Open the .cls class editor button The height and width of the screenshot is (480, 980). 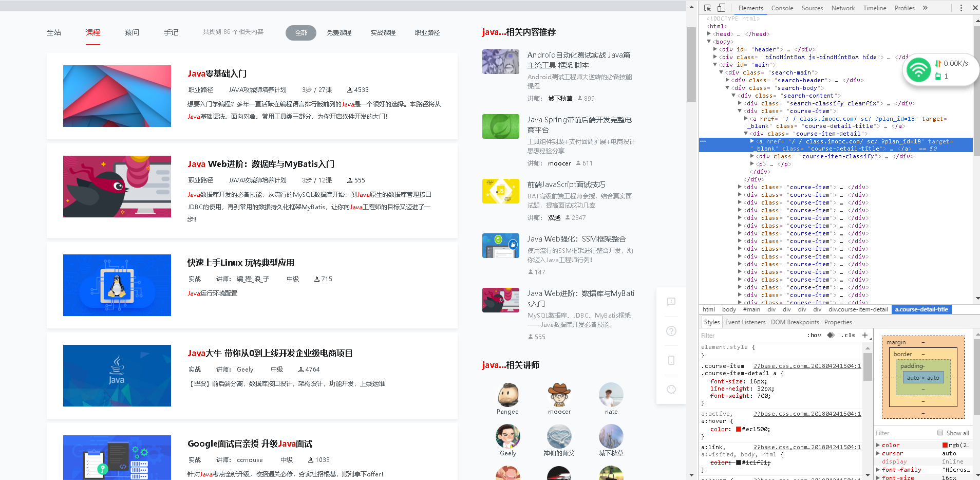pos(848,335)
